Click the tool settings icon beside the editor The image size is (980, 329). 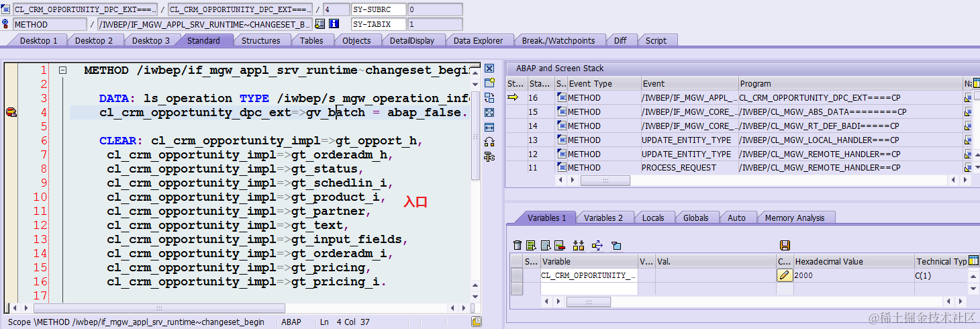(489, 156)
